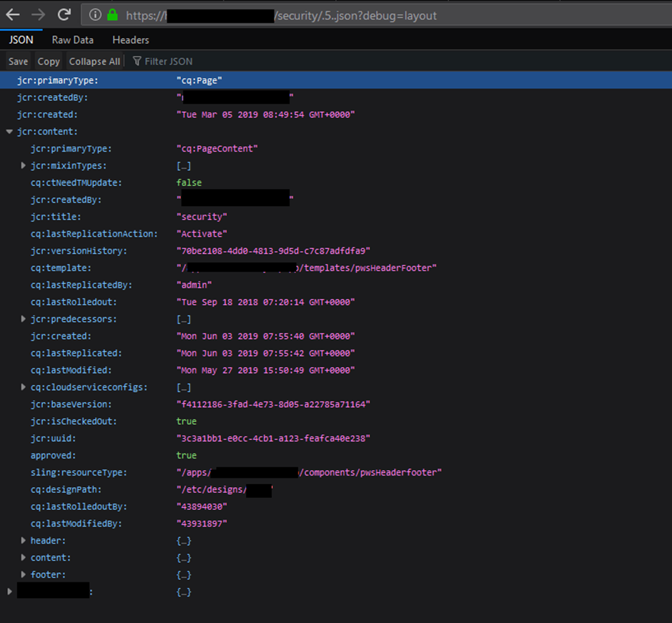The height and width of the screenshot is (623, 672).
Task: Select the jcr:versionHistory UUID value
Action: (273, 251)
